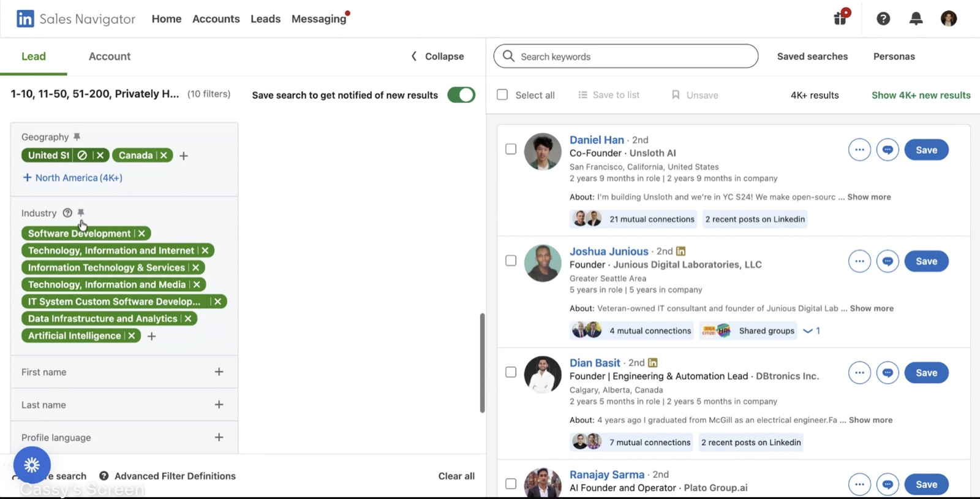Remove Data Infrastructure and Analytics filter
The image size is (980, 499).
(188, 319)
